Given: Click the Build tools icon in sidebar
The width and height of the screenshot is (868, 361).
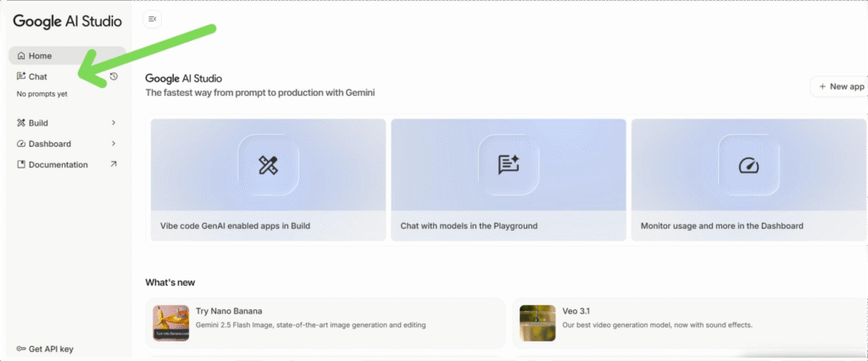Looking at the screenshot, I should [21, 123].
